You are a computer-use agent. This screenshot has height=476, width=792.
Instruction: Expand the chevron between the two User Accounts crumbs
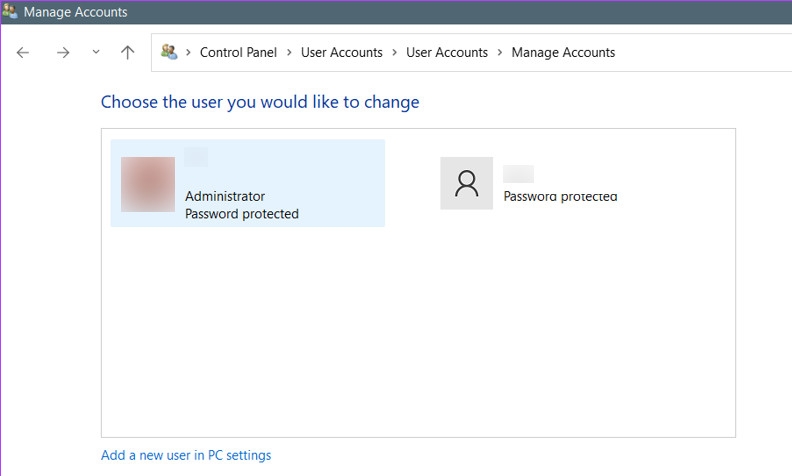tap(394, 53)
